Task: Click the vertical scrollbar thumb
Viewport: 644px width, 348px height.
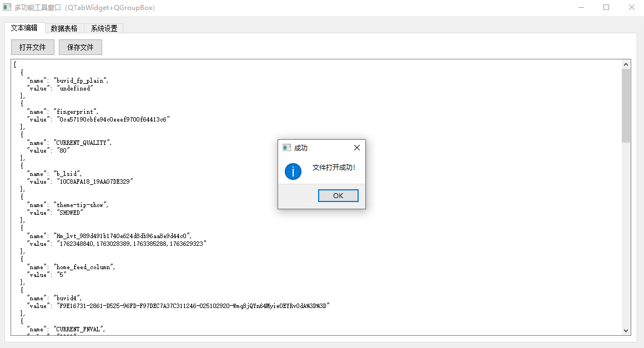Action: (626, 105)
